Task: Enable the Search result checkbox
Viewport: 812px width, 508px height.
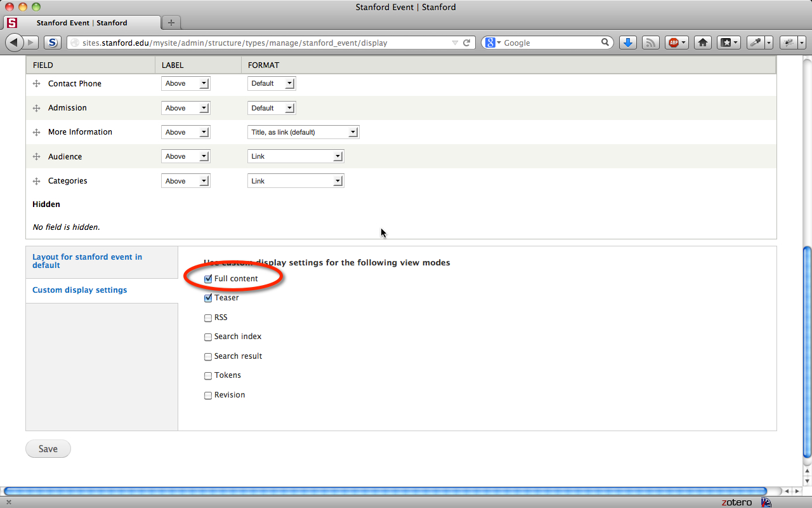Action: 208,357
